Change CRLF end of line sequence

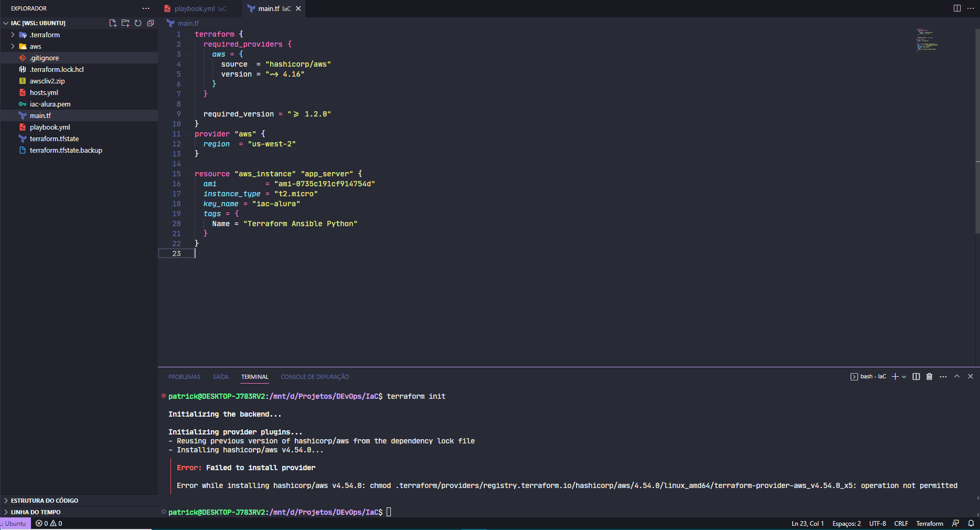point(901,524)
